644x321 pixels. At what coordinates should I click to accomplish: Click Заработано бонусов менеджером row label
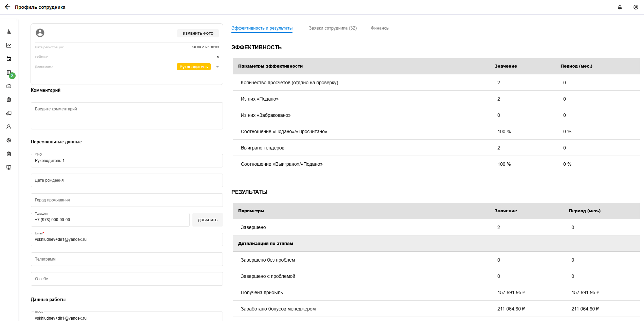(x=278, y=309)
